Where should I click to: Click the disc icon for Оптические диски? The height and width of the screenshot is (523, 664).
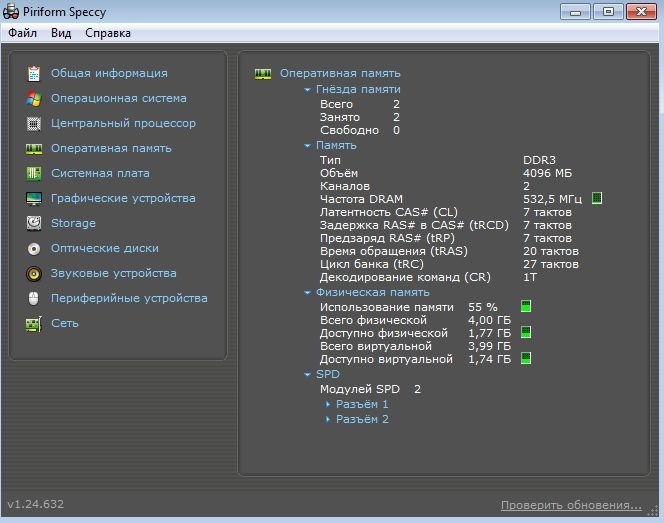point(34,249)
